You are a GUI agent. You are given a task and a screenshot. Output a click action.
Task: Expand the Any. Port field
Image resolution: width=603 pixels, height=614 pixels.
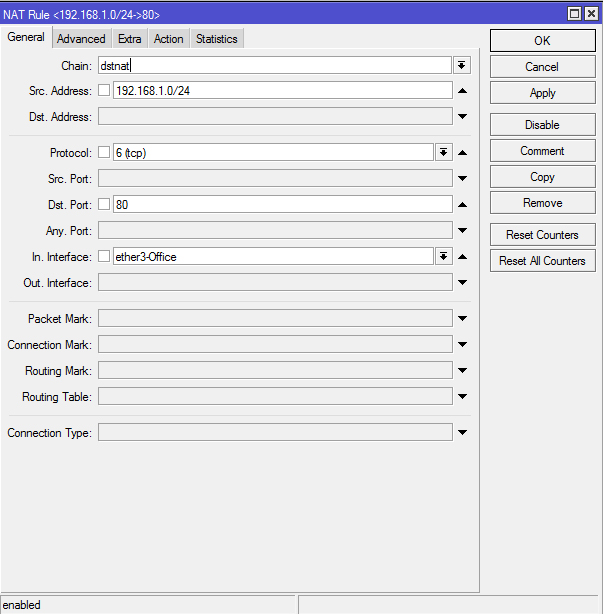click(462, 230)
